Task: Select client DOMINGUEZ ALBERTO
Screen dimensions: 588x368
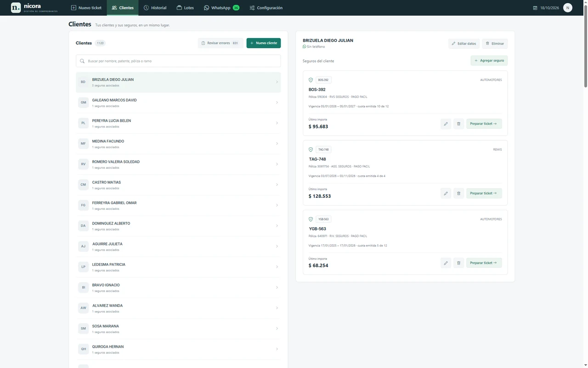Action: tap(178, 226)
